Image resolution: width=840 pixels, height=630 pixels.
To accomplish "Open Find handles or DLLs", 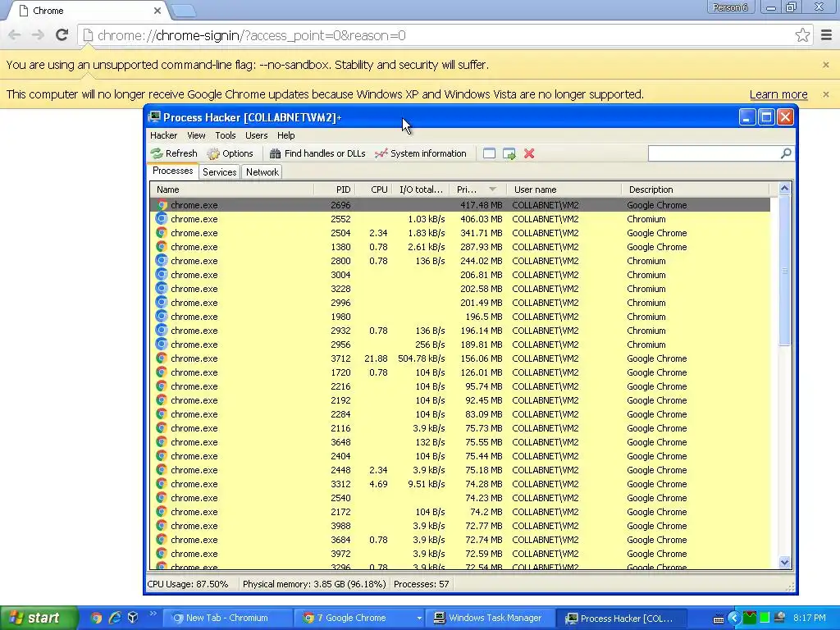I will click(x=317, y=153).
